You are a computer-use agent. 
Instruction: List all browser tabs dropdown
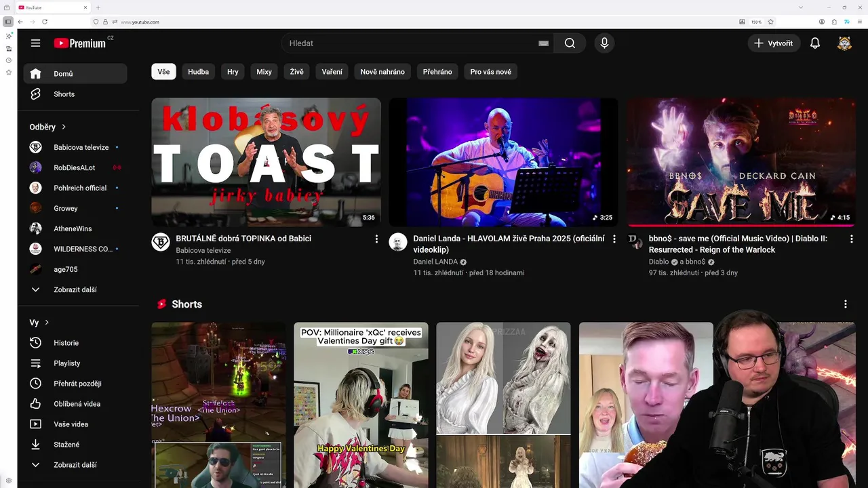coord(801,7)
